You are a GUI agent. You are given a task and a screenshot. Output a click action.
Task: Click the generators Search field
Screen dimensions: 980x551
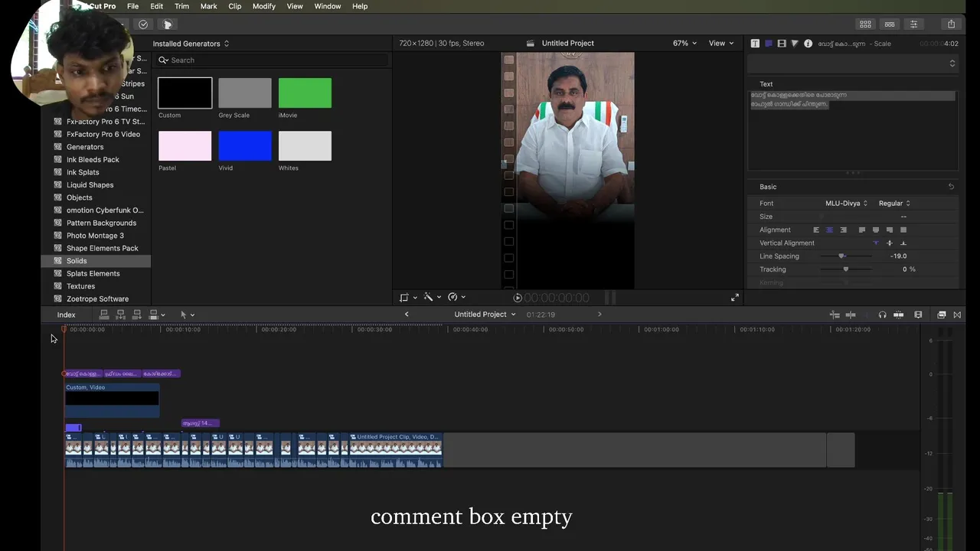click(x=273, y=60)
